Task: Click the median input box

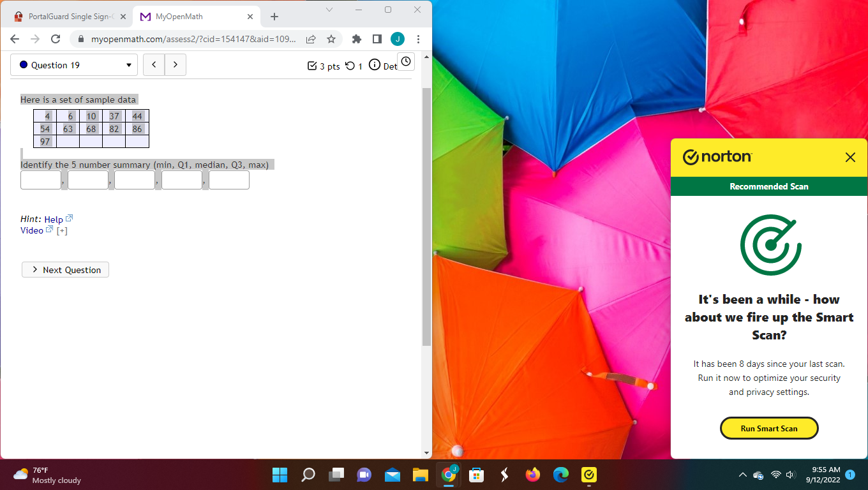Action: pos(135,180)
